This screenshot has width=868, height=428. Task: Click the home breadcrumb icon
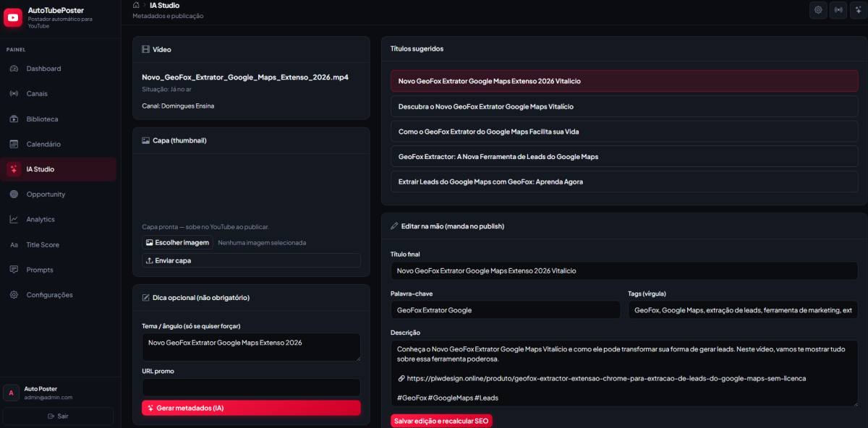136,5
